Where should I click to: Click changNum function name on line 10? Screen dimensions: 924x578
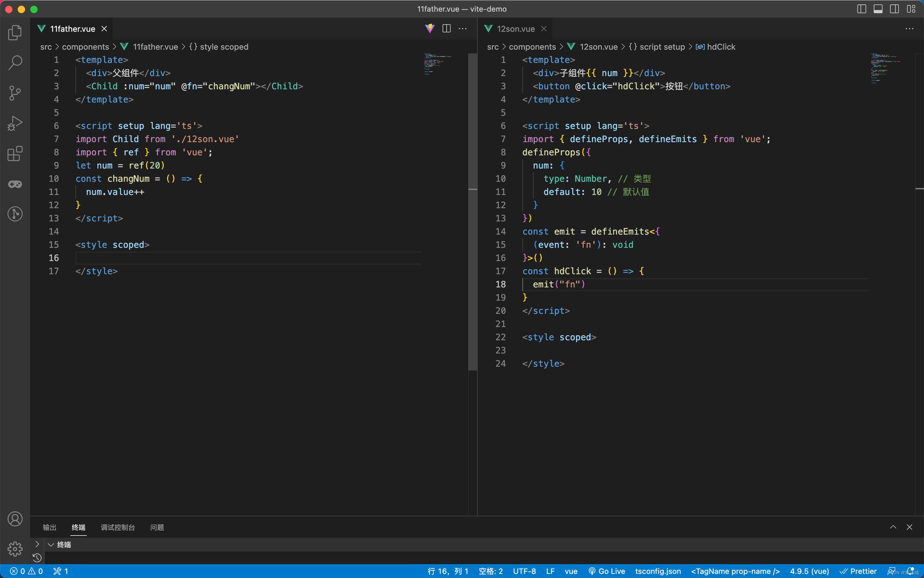coord(128,179)
